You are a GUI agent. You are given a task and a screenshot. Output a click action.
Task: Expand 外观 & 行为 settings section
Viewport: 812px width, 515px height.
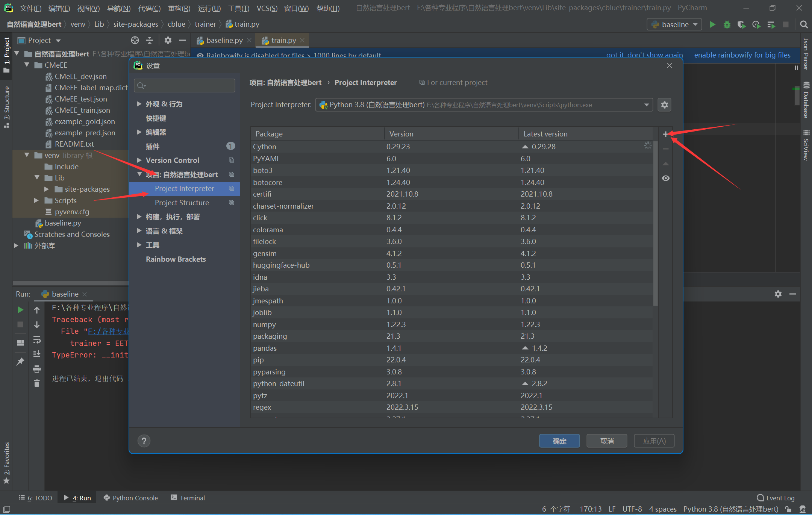point(139,104)
